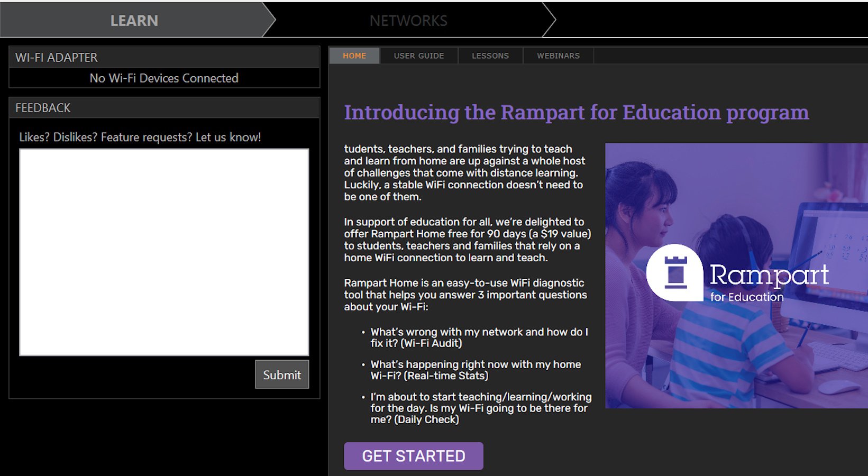Click the paragraph about 90 days free offer
The width and height of the screenshot is (868, 476).
(x=468, y=240)
